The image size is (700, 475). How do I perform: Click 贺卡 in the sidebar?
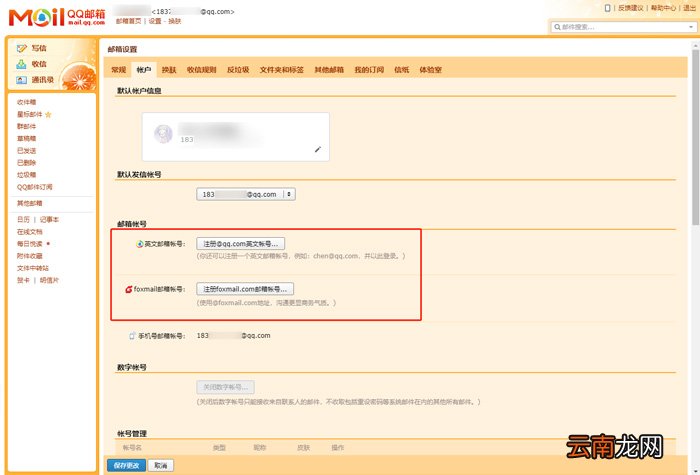23,280
